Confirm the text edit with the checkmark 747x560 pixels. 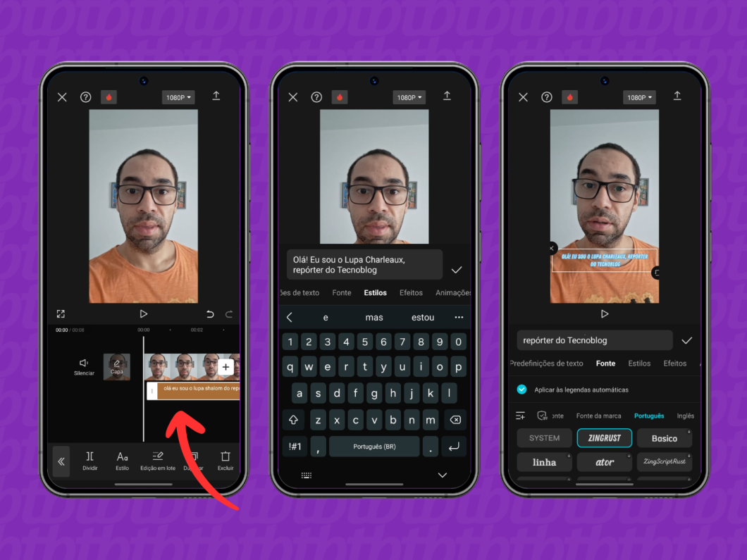click(x=687, y=340)
